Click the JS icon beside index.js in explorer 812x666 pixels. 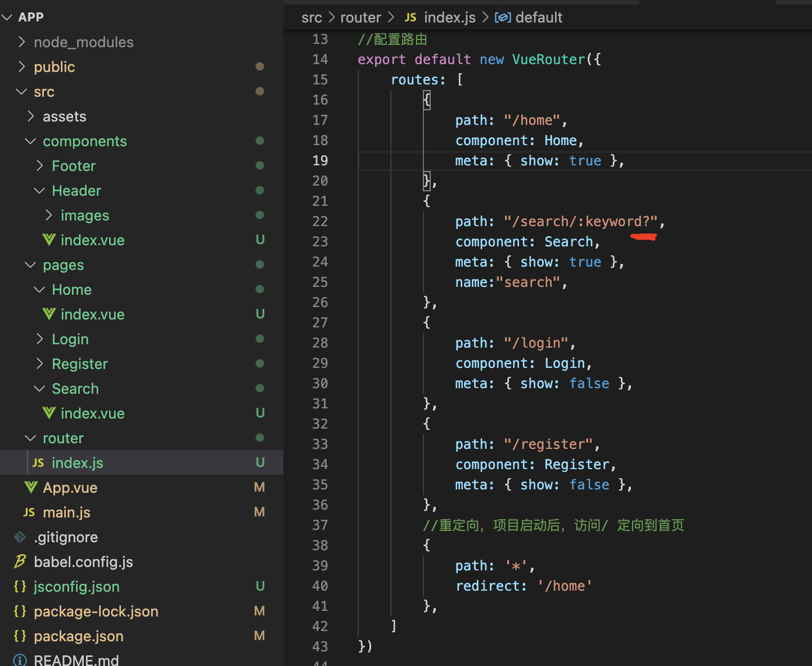[38, 462]
